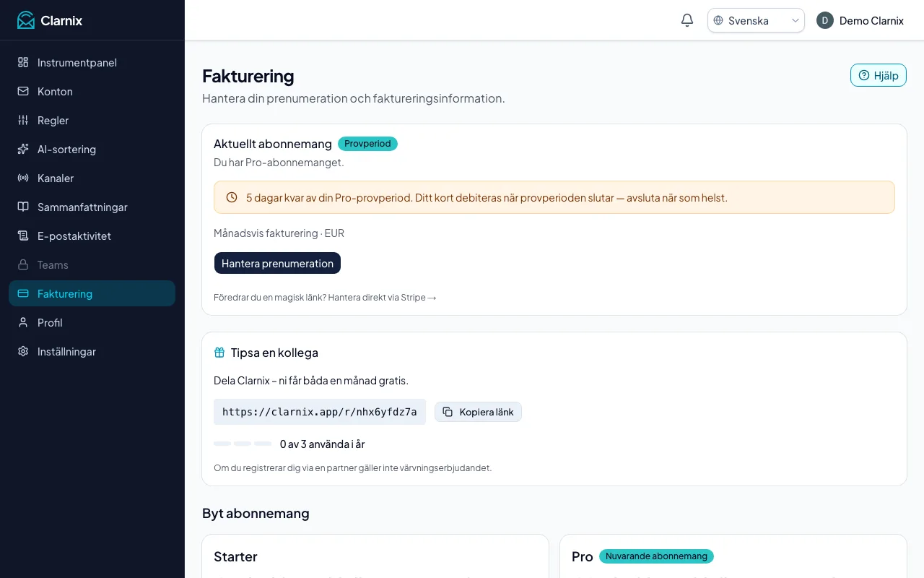Follow Hantera direkt via Stripe link

point(383,297)
